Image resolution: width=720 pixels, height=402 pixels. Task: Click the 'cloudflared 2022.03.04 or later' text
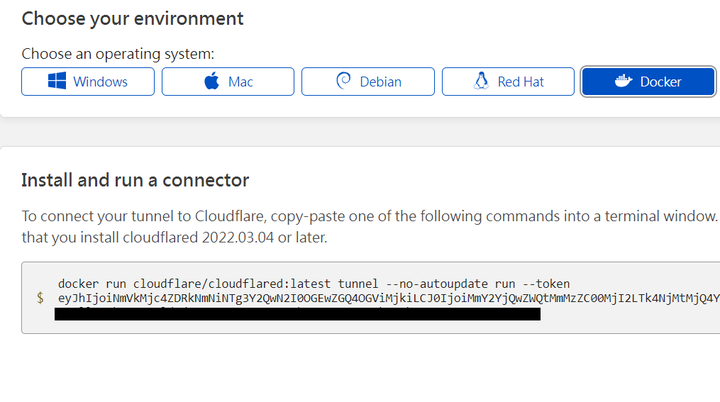[225, 238]
